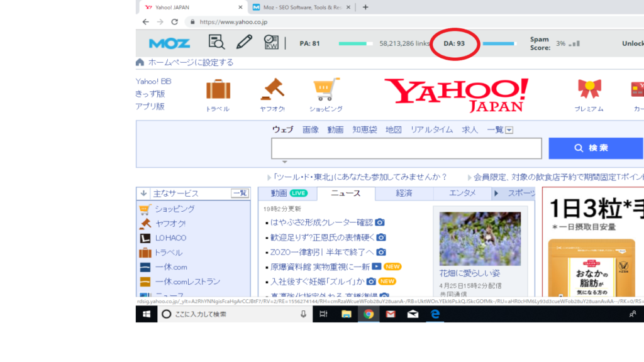Click the microphone in the taskbar search
Viewport: 644px width, 362px height.
click(x=303, y=314)
